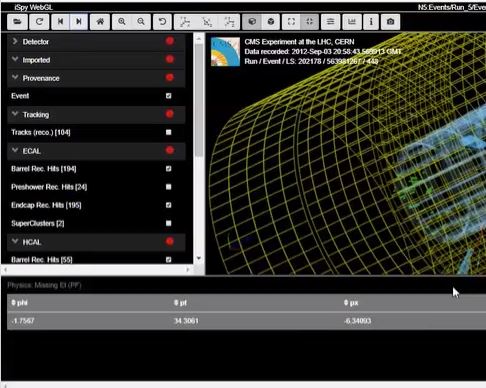Zoom out with magnifier minus icon
The height and width of the screenshot is (388, 486).
point(141,22)
